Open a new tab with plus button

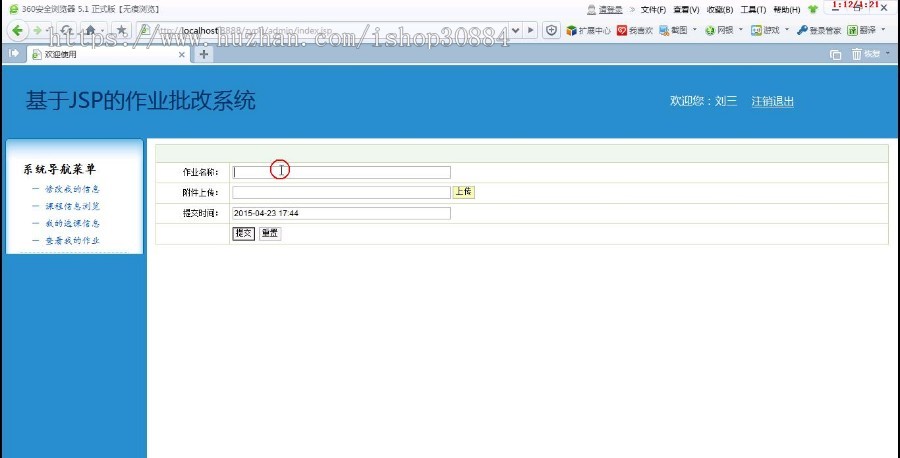pos(203,55)
